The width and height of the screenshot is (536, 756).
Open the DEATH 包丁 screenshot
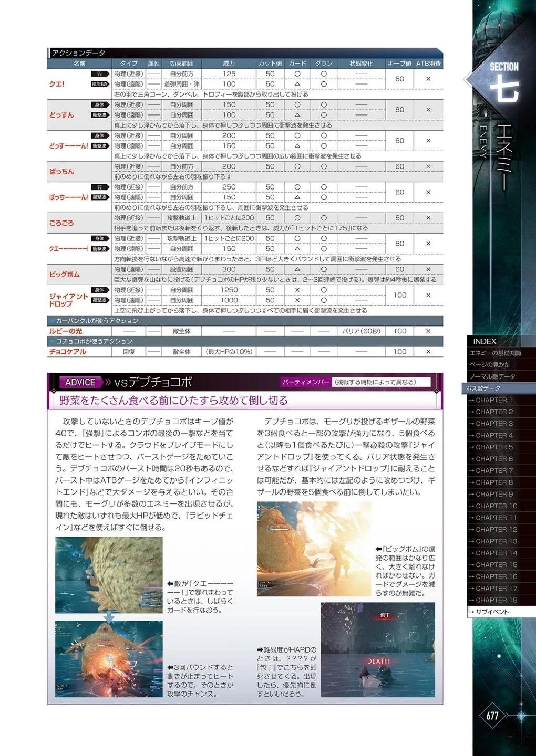(378, 649)
